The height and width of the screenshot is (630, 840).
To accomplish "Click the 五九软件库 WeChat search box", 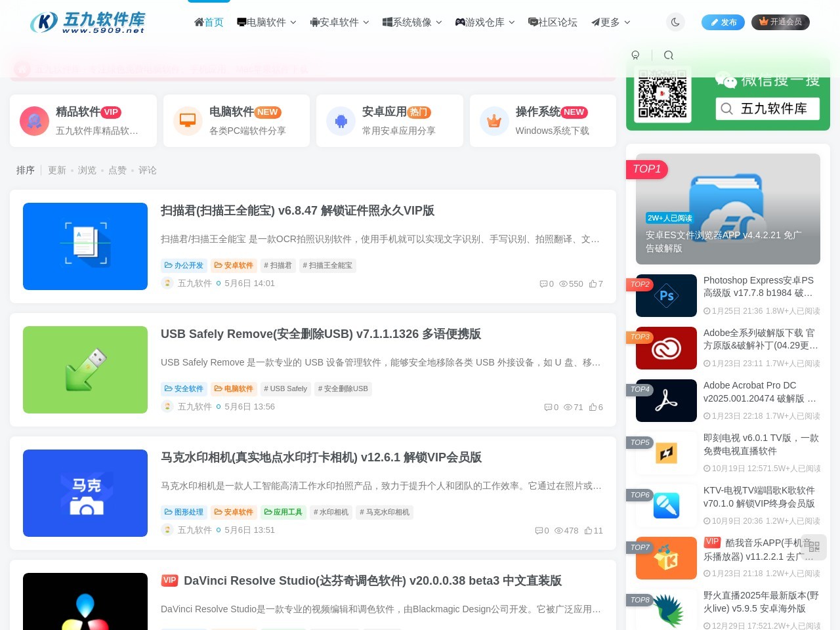I will [x=767, y=108].
